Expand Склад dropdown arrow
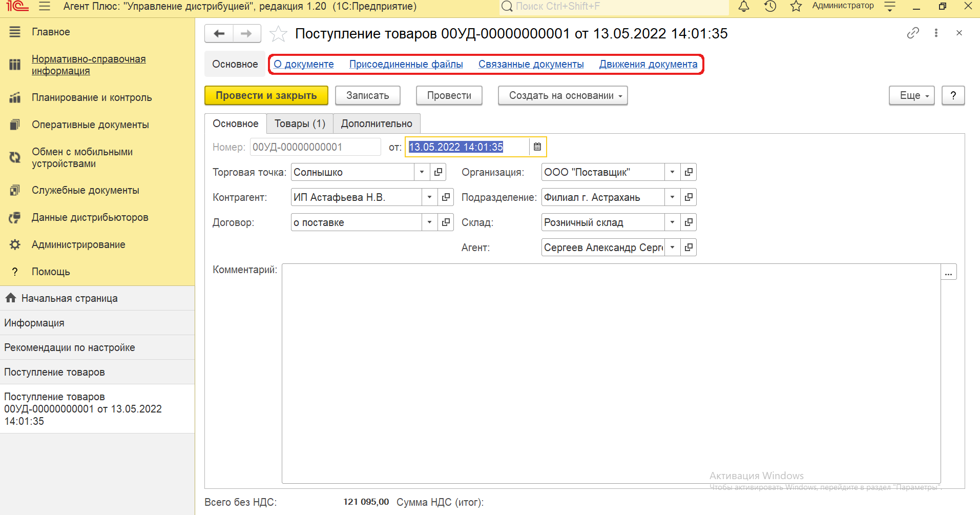The image size is (980, 515). coord(672,222)
